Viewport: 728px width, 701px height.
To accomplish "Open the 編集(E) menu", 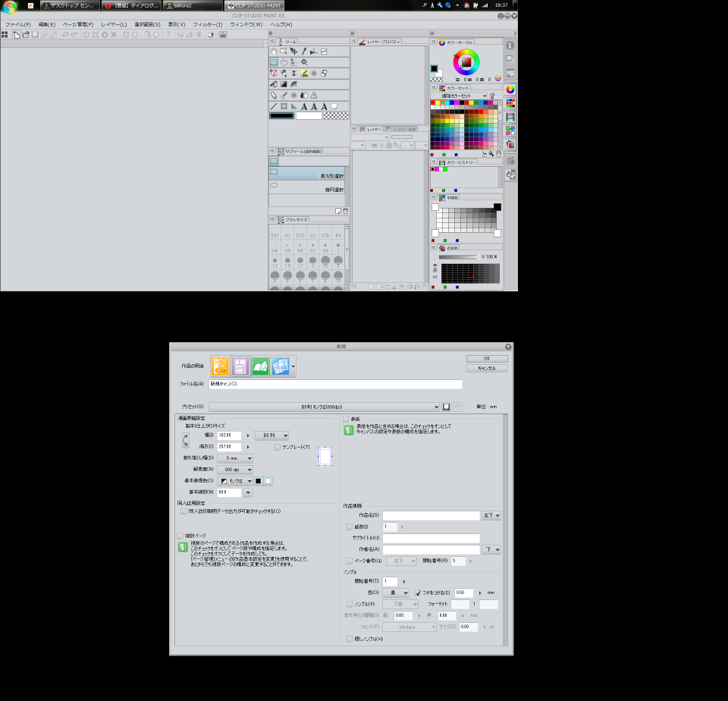I will pyautogui.click(x=47, y=24).
